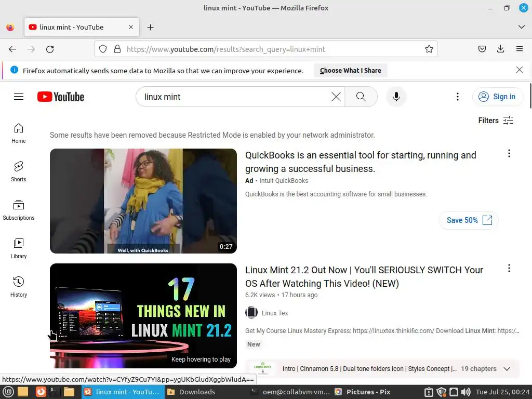The width and height of the screenshot is (532, 399).
Task: Open the Linux Mint 21.2 Out Now title
Action: [x=364, y=276]
